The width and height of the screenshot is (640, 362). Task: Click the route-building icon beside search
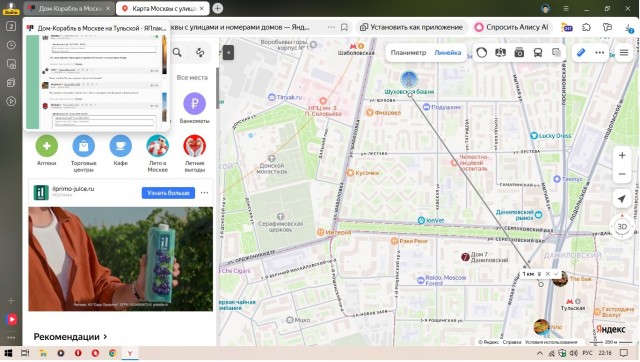point(200,53)
